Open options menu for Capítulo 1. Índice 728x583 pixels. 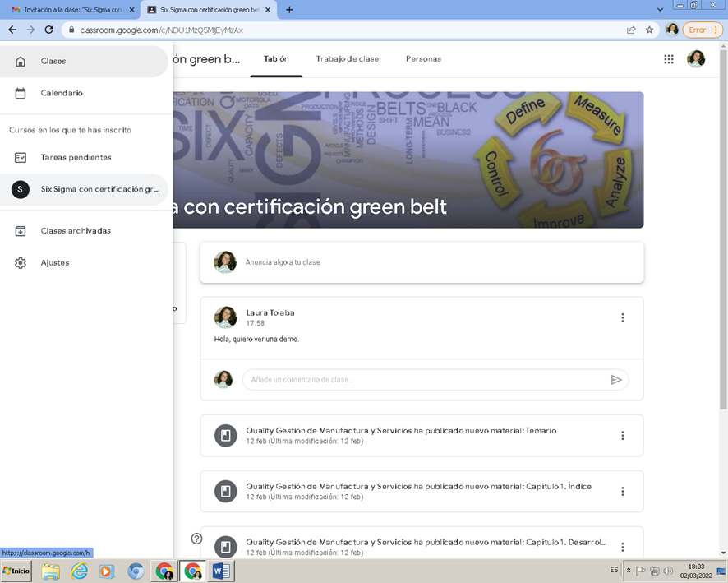[623, 492]
